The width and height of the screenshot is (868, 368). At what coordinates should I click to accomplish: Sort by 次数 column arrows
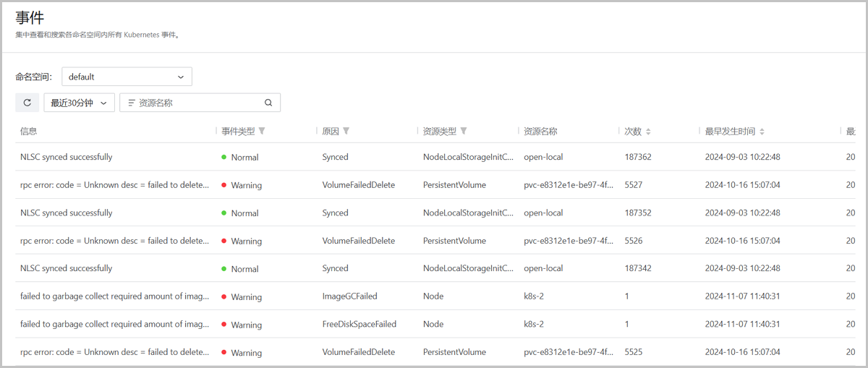point(648,132)
